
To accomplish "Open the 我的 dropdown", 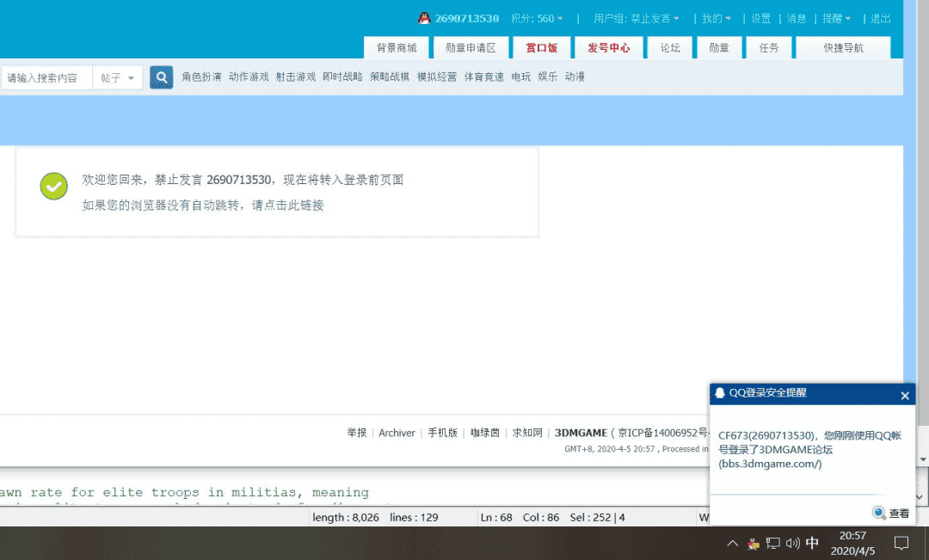I will pos(715,16).
